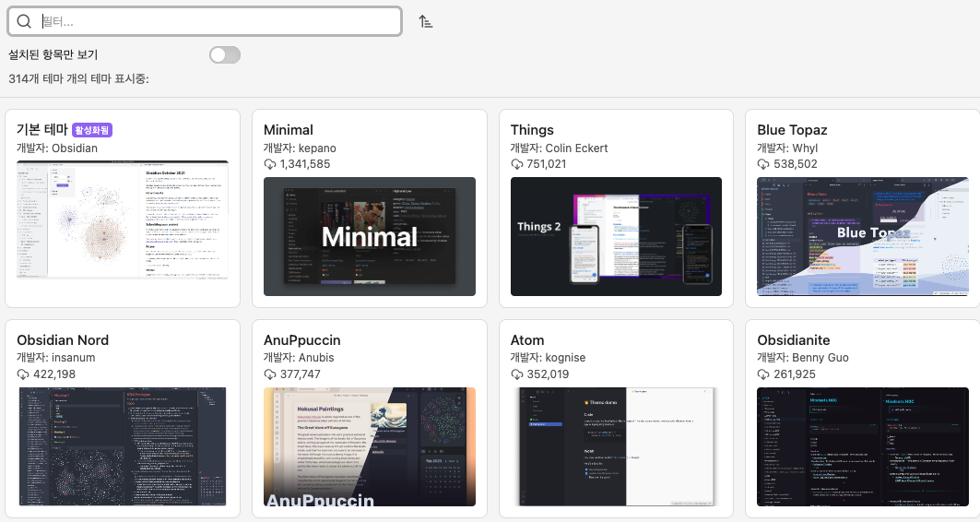Select the Atom theme title
This screenshot has width=980, height=522.
526,340
